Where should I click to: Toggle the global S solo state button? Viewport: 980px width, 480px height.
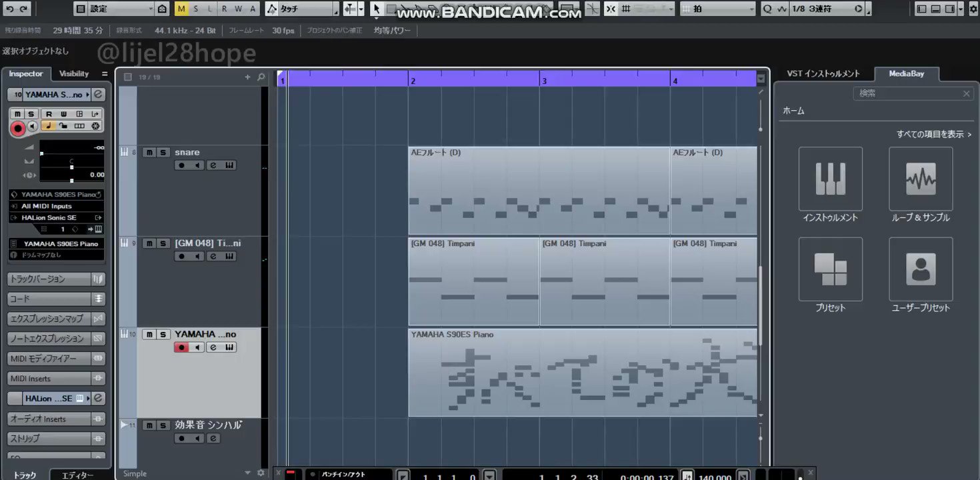pos(195,9)
